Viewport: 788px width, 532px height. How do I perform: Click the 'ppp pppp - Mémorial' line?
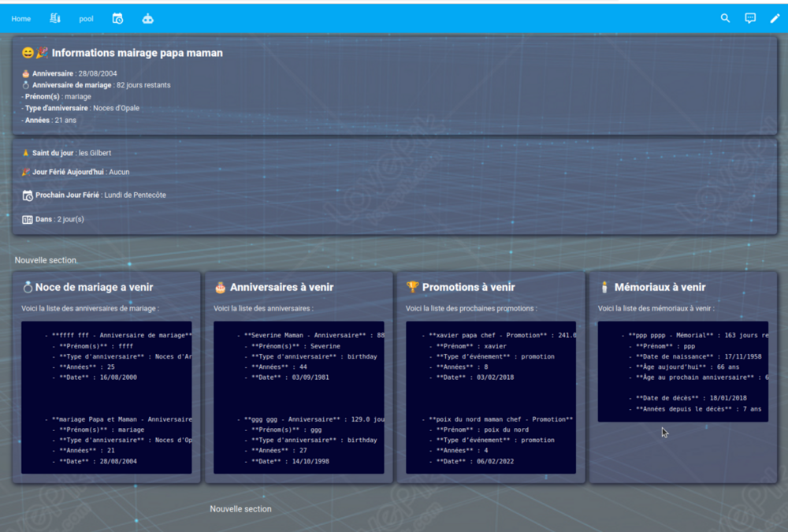(695, 336)
